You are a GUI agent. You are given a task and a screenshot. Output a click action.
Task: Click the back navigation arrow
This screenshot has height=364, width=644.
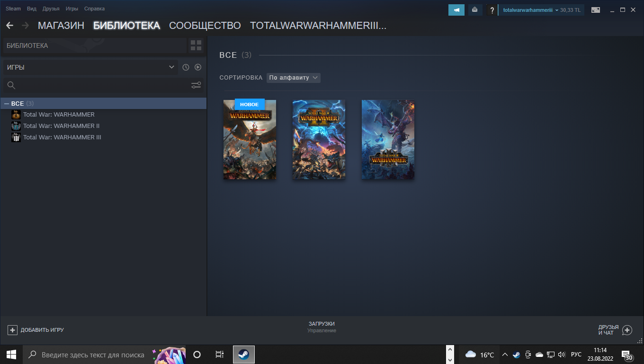(9, 26)
